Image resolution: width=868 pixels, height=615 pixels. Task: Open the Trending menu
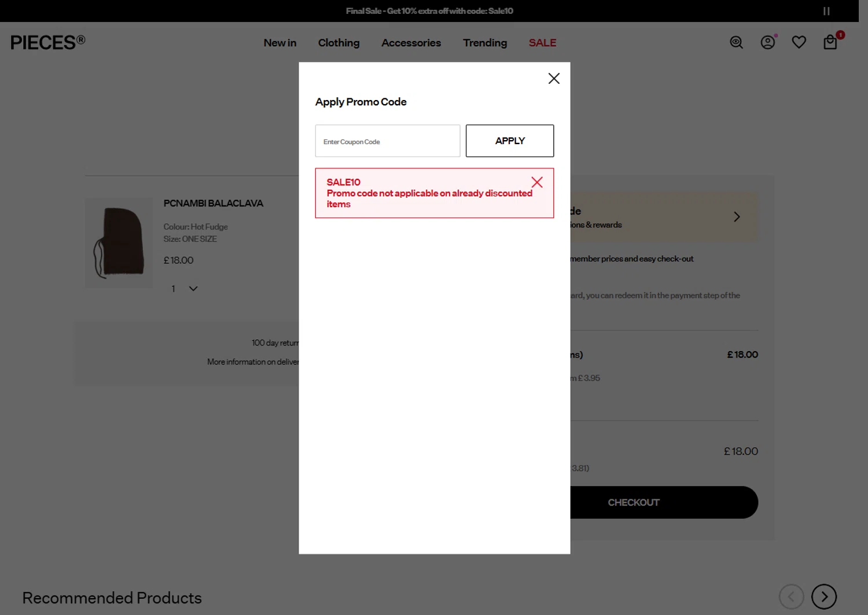485,43
